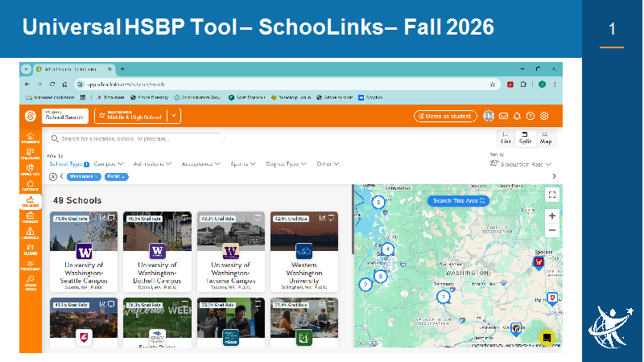Open the Colleges sidebar item
644x362 pixels.
[x=31, y=202]
